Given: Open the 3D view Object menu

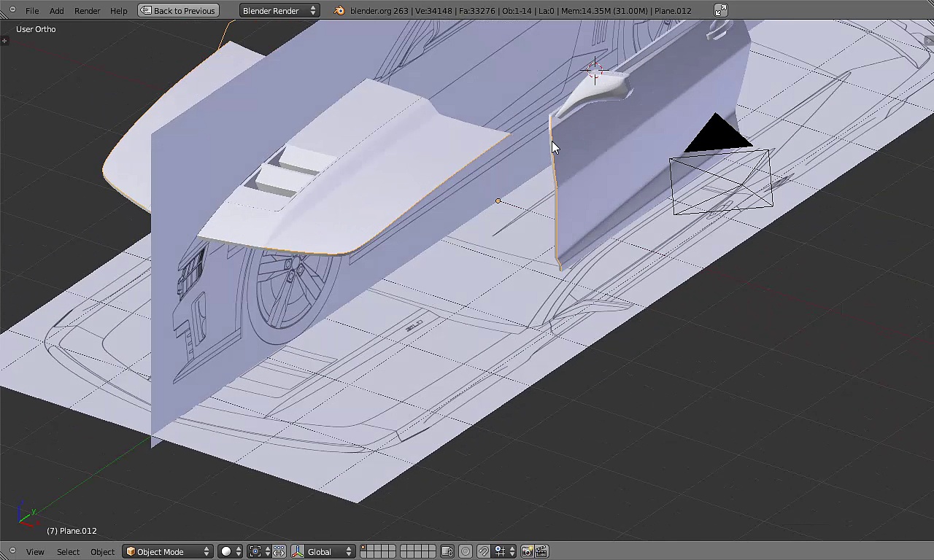Looking at the screenshot, I should click(x=102, y=552).
